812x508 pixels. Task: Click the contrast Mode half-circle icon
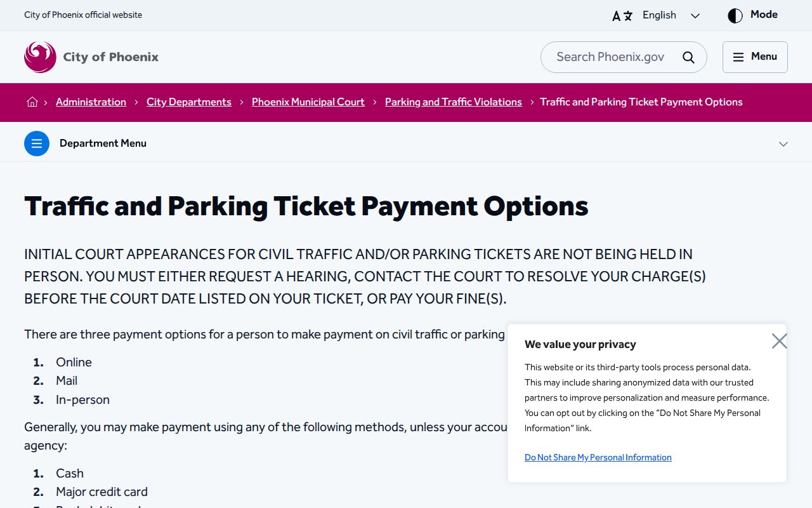point(735,16)
